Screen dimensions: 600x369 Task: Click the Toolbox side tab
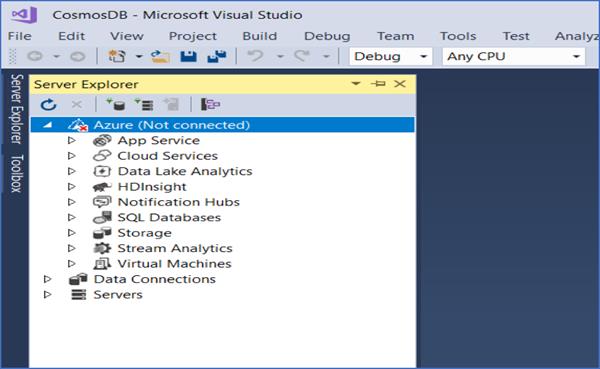[x=16, y=173]
